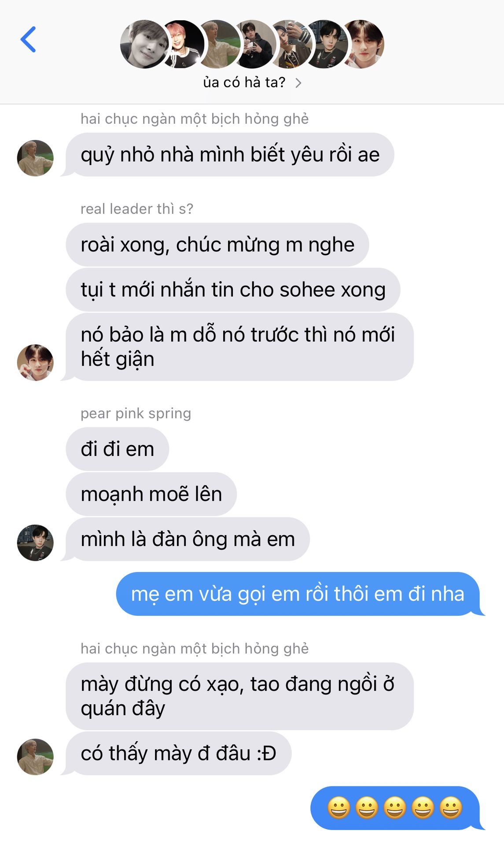The width and height of the screenshot is (504, 845).
Task: Select message 'roài xong, chúc mừng m nghe'
Action: pyautogui.click(x=217, y=244)
